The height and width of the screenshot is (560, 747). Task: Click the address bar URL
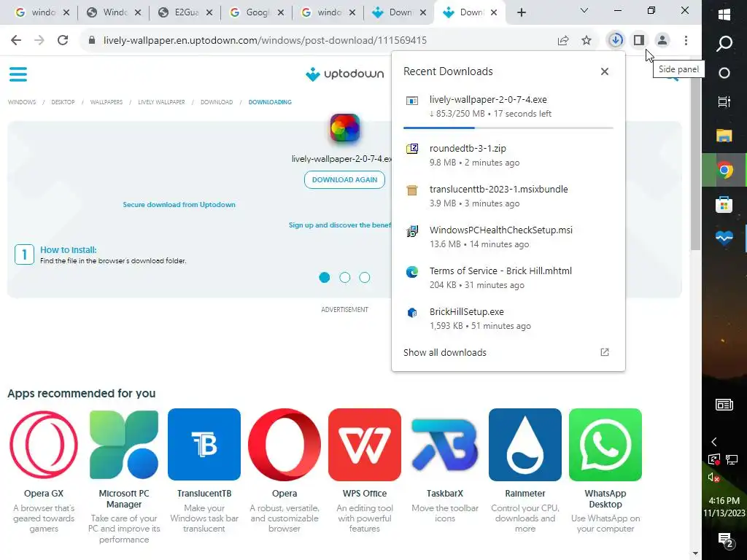point(265,41)
